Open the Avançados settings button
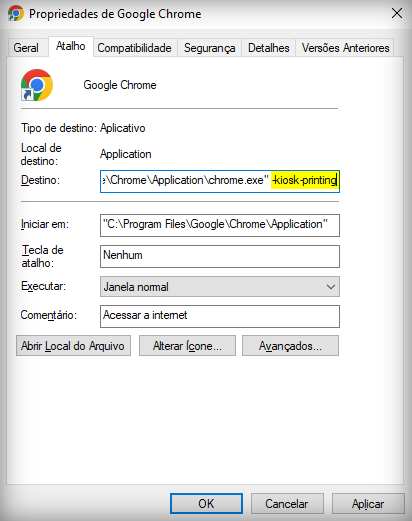Viewport: 412px width, 521px height. (290, 346)
